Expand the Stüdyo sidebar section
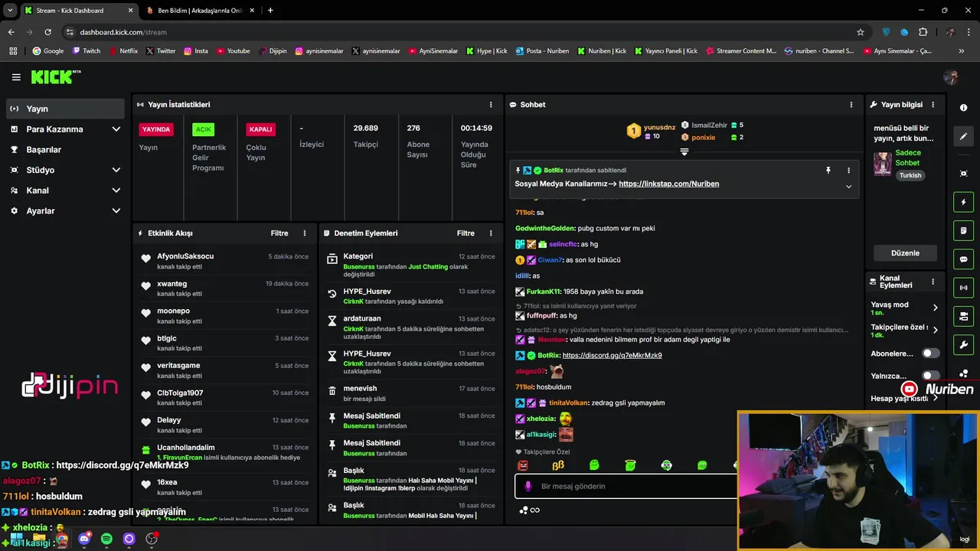The image size is (980, 551). click(116, 170)
